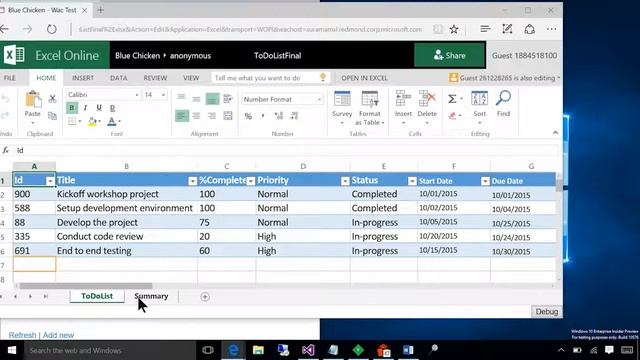Click the Refresh link

click(x=22, y=335)
